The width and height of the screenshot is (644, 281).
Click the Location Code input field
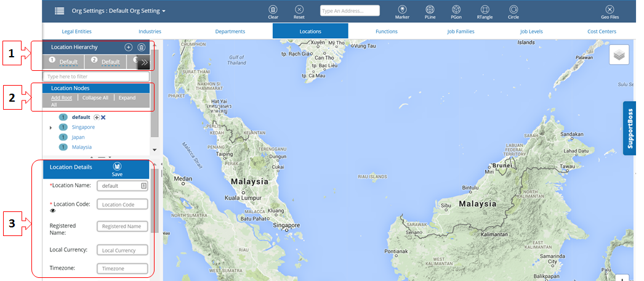pos(123,204)
